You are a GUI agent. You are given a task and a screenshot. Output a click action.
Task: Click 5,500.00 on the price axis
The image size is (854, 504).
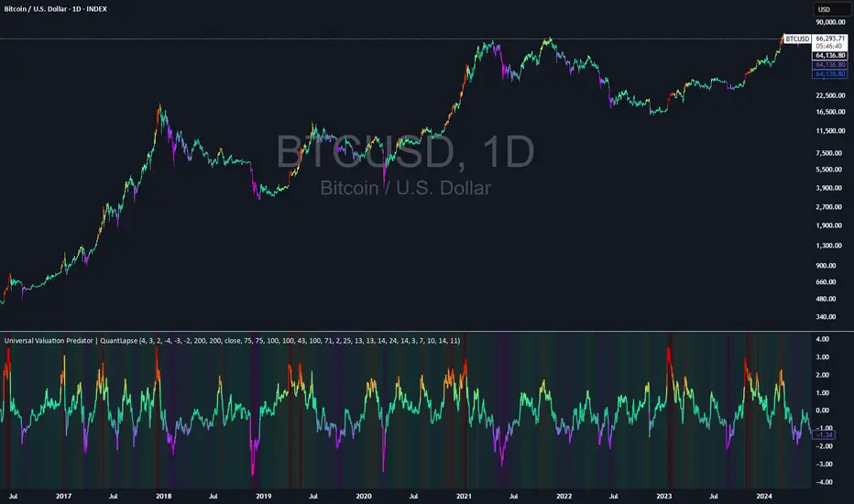(830, 170)
